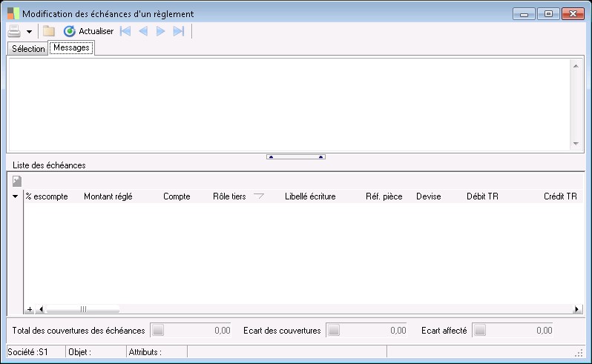Close the Modification des échéances window
The height and width of the screenshot is (364, 592).
pos(573,14)
